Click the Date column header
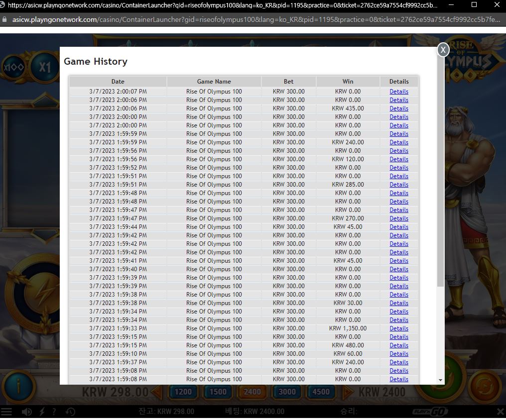The image size is (506, 420). point(118,82)
